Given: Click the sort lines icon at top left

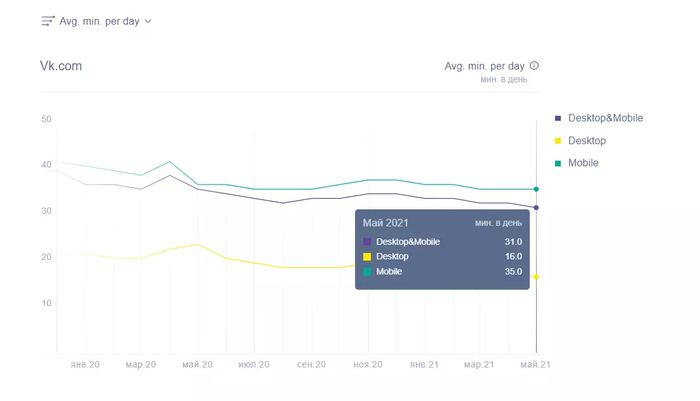Looking at the screenshot, I should [x=47, y=21].
